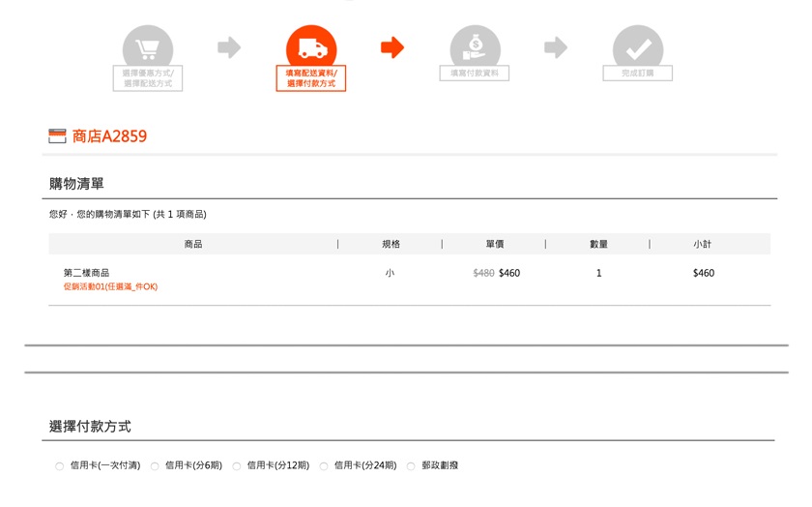Click the shopping cart step icon
Image resolution: width=812 pixels, height=507 pixels.
148,47
